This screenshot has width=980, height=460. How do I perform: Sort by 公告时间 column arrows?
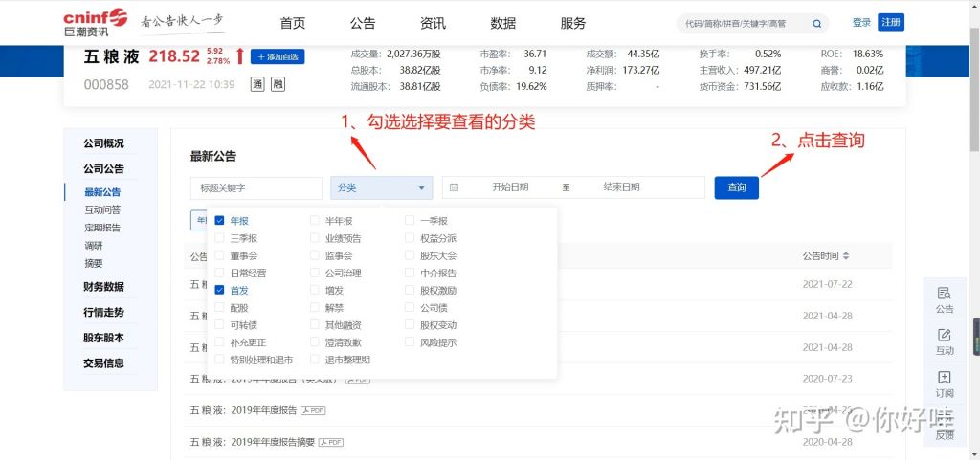pyautogui.click(x=846, y=256)
